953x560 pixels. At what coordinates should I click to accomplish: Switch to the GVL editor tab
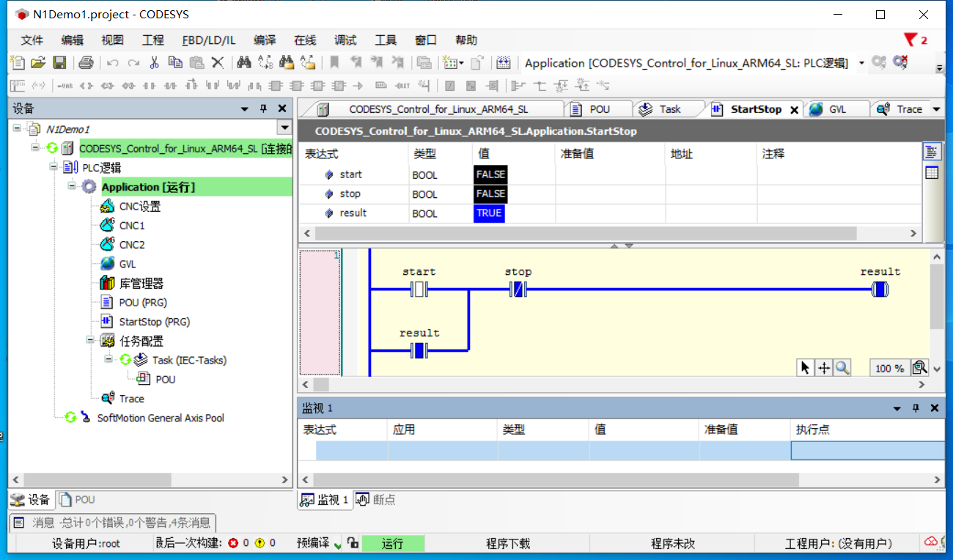(x=836, y=108)
